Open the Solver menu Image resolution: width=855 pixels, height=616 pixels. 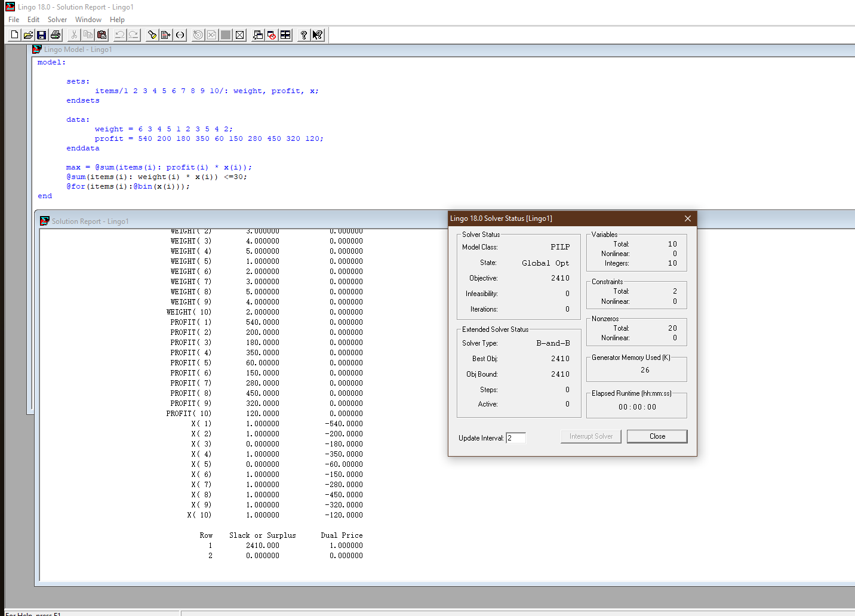[x=57, y=20]
